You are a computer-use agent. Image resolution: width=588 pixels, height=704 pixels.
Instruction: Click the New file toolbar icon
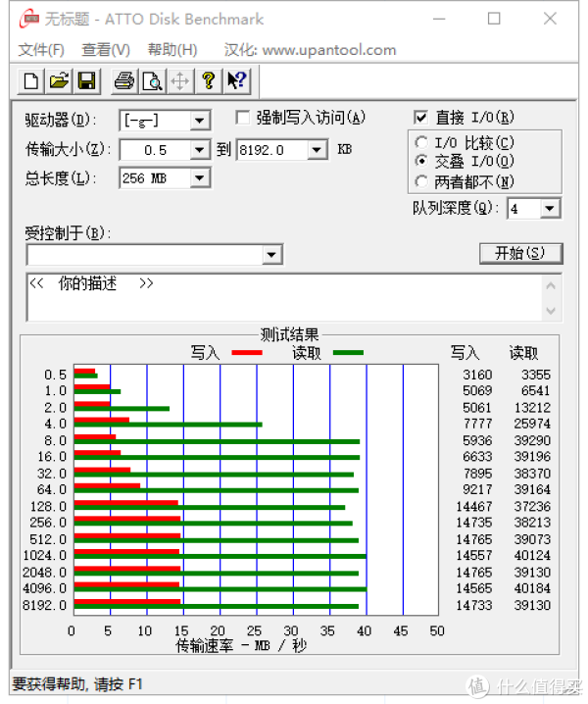point(31,81)
